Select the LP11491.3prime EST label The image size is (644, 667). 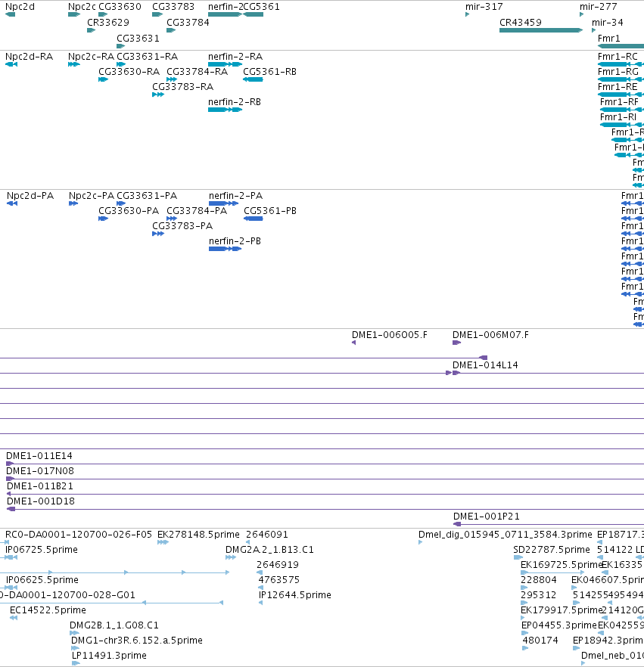(109, 656)
